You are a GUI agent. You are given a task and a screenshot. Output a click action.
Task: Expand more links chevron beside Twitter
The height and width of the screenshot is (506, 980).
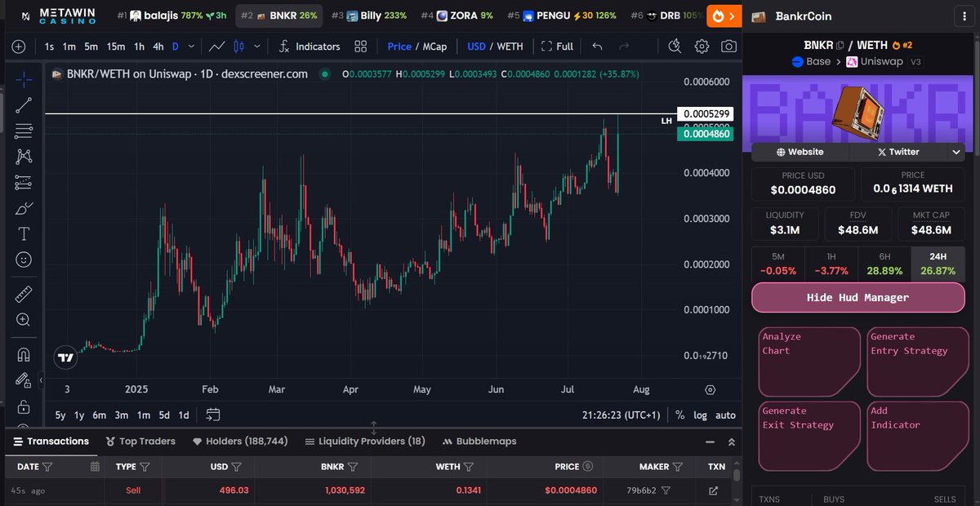point(956,152)
